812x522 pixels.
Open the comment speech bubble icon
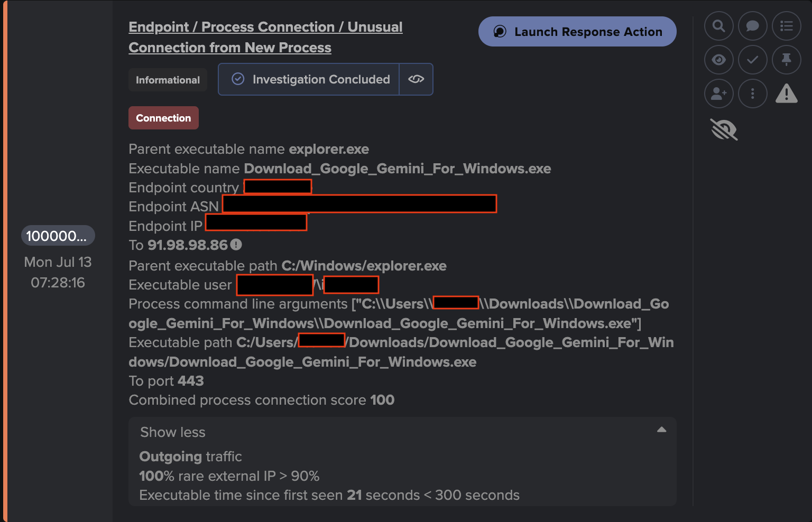click(x=752, y=26)
